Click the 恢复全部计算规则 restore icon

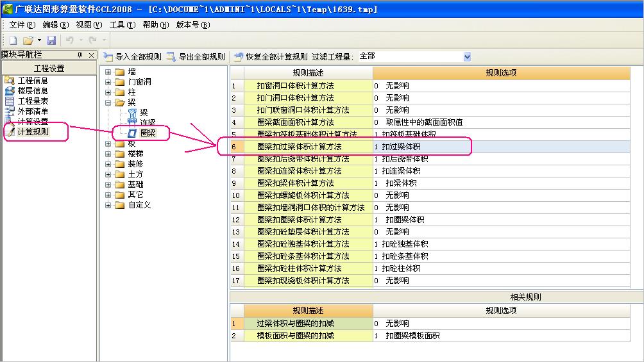click(238, 56)
